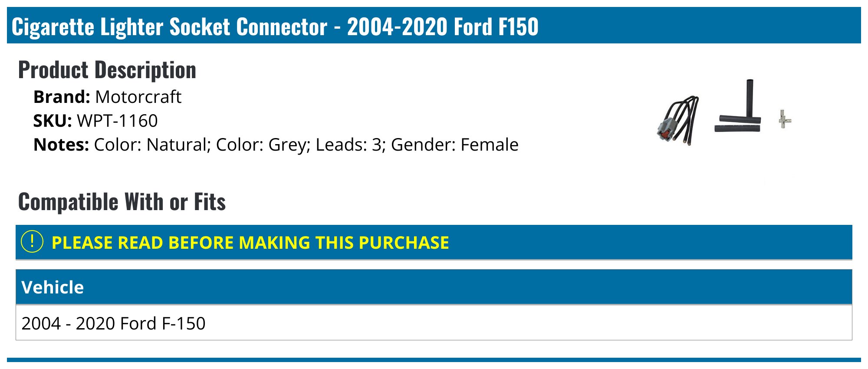Click the Gender: Female note text
The image size is (868, 369).
coord(455,145)
